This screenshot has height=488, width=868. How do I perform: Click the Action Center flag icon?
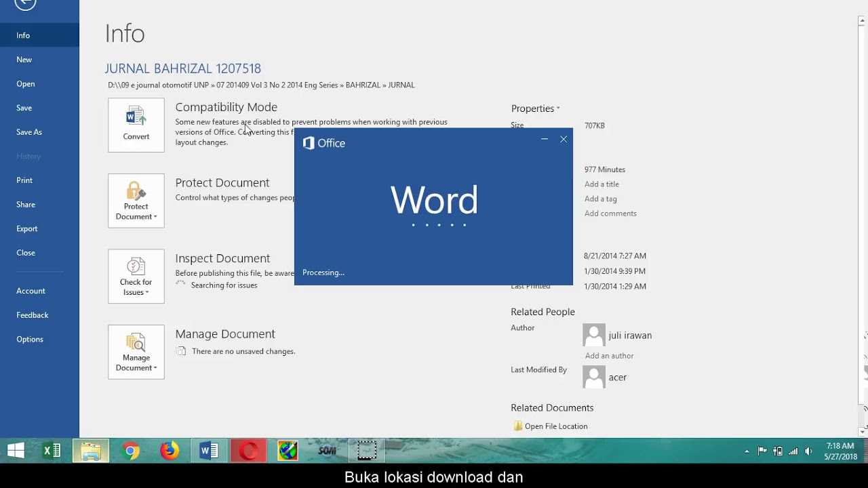click(x=762, y=451)
